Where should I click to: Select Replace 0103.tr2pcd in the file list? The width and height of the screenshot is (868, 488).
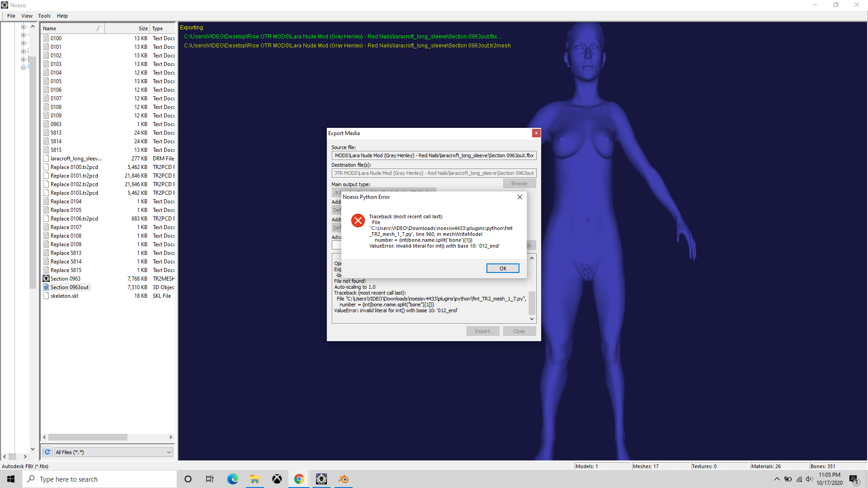pyautogui.click(x=74, y=193)
